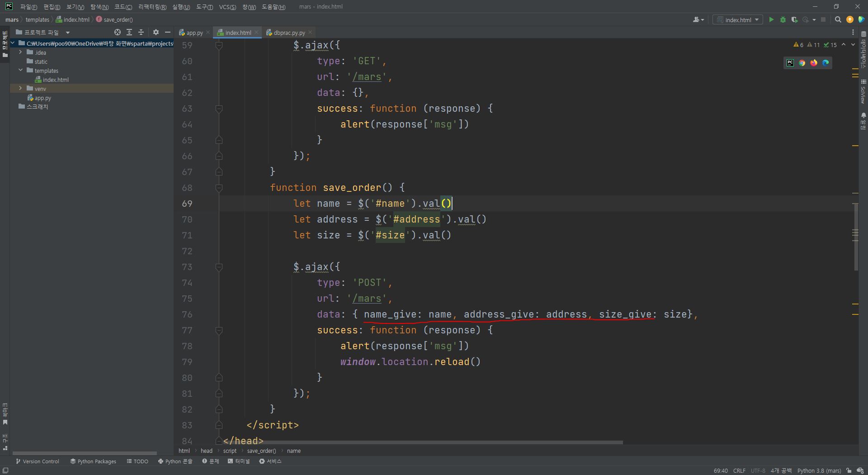This screenshot has height=475, width=868.
Task: Open the Toolbox icon in top toolbar
Action: (x=862, y=19)
